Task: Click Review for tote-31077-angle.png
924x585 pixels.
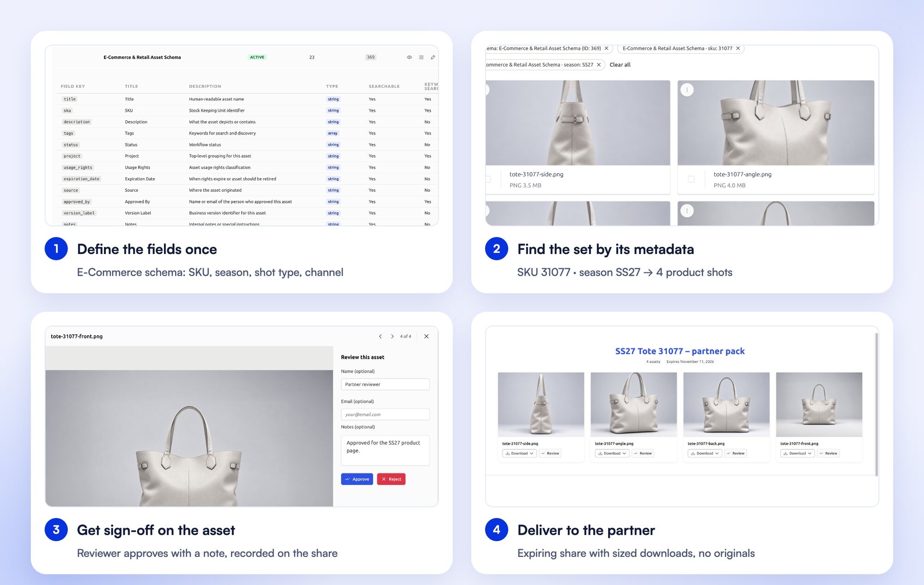Action: pyautogui.click(x=643, y=453)
